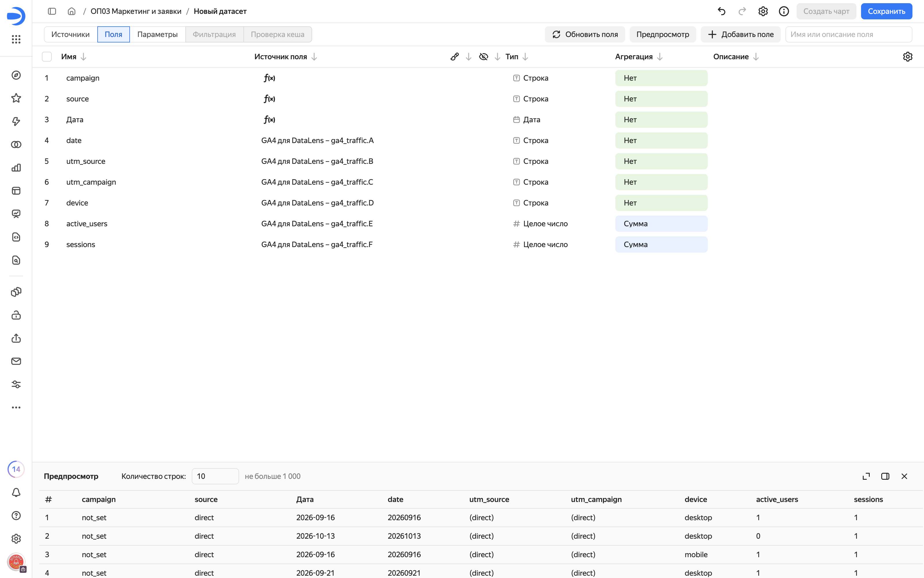Open the Параметры tab
The image size is (924, 578).
point(157,34)
